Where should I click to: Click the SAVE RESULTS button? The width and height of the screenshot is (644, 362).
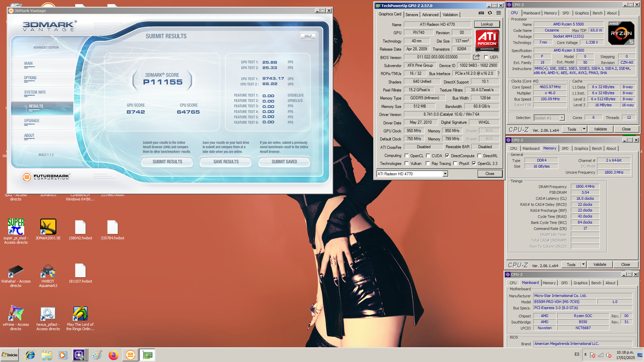click(226, 162)
